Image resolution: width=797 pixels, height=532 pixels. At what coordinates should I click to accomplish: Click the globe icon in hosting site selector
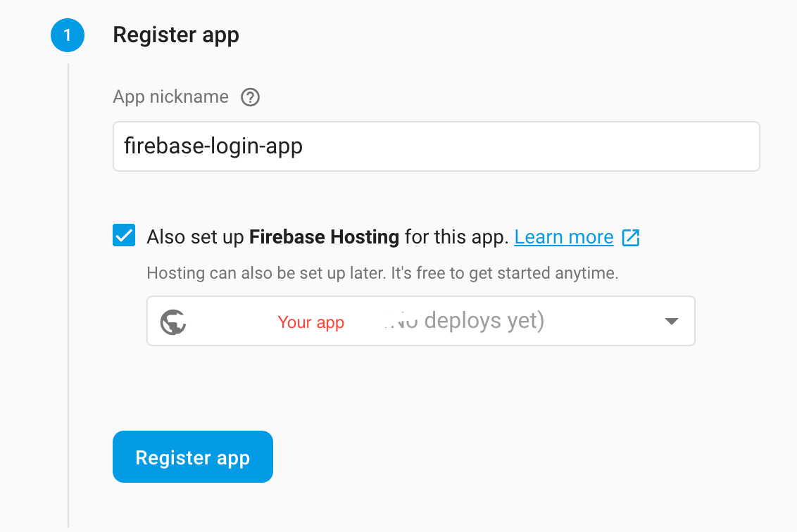(x=172, y=322)
